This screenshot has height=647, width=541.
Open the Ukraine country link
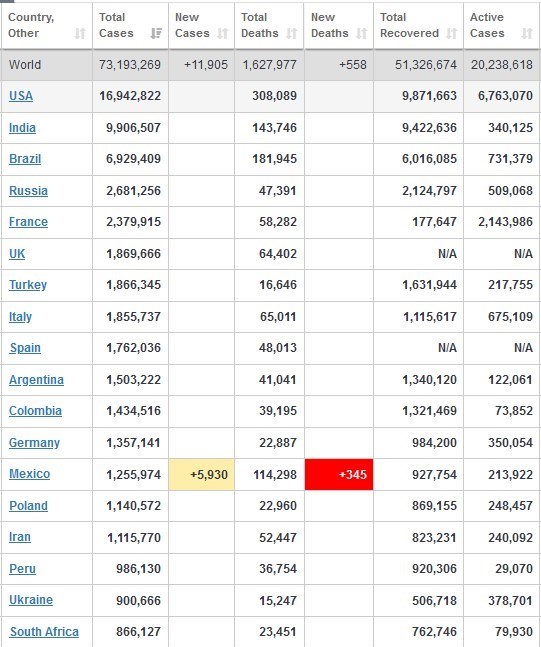click(x=31, y=600)
